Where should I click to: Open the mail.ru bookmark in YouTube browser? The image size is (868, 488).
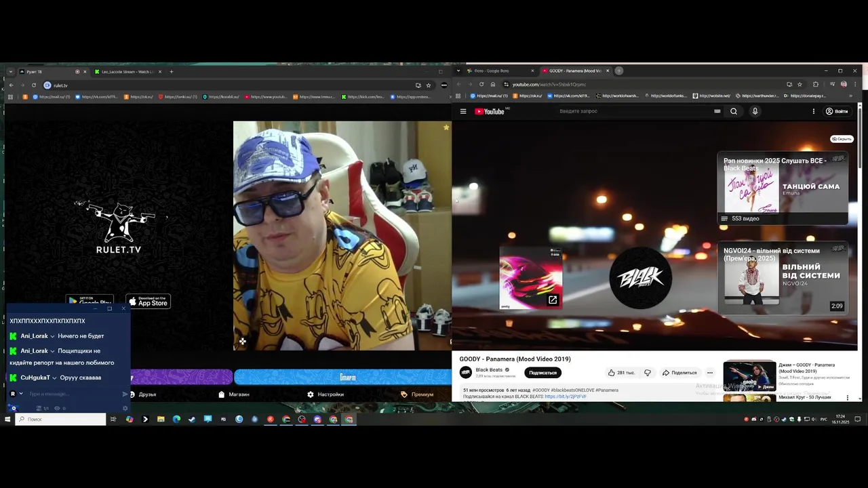pyautogui.click(x=488, y=96)
